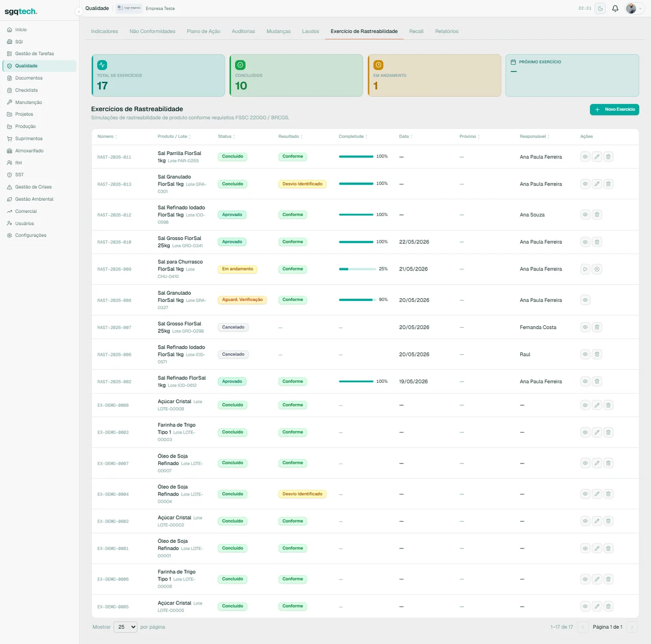The image size is (651, 644).
Task: Delete exercise RAST-2026-013 using trash icon
Action: [608, 184]
